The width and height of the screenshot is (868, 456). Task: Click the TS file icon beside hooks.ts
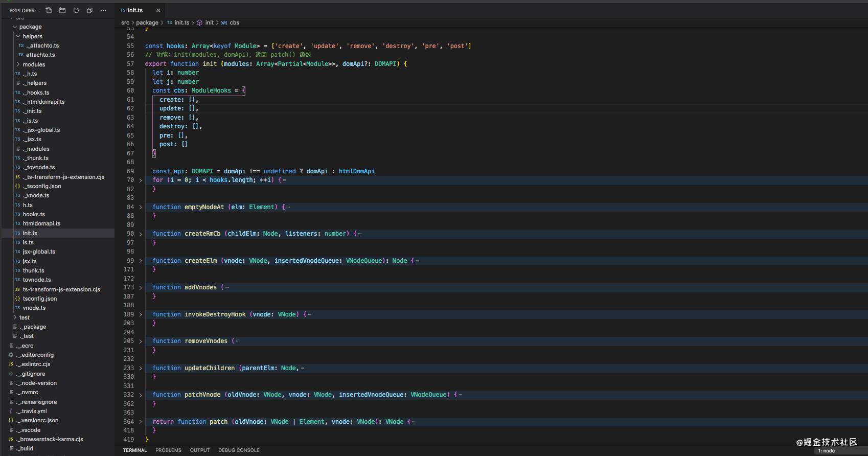coord(17,214)
